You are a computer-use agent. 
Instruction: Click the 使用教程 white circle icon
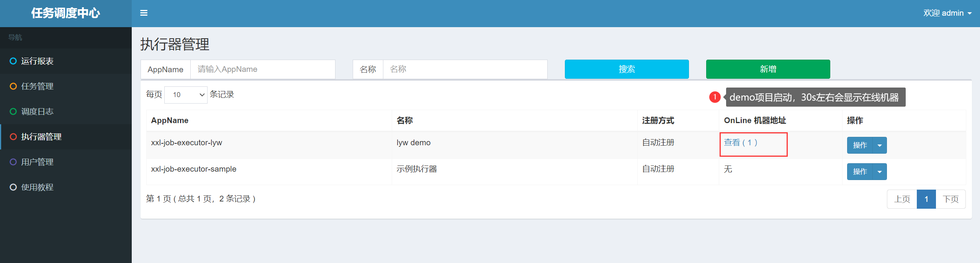pyautogui.click(x=13, y=187)
